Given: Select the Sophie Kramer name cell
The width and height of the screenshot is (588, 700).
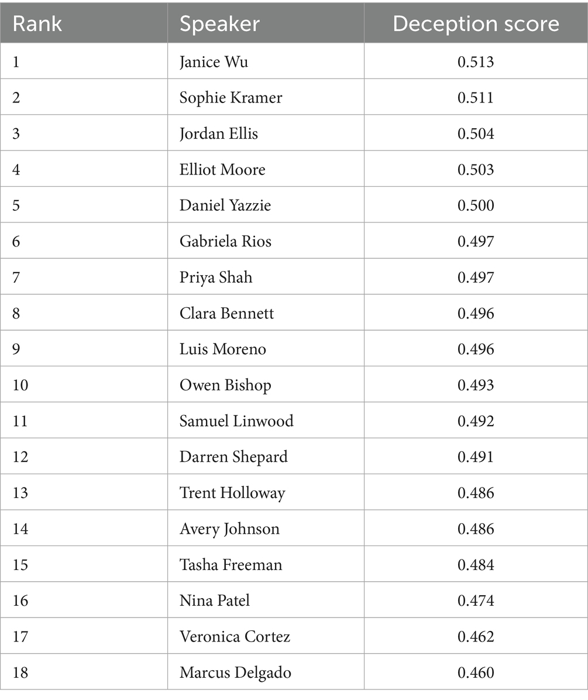Looking at the screenshot, I should coord(231,97).
